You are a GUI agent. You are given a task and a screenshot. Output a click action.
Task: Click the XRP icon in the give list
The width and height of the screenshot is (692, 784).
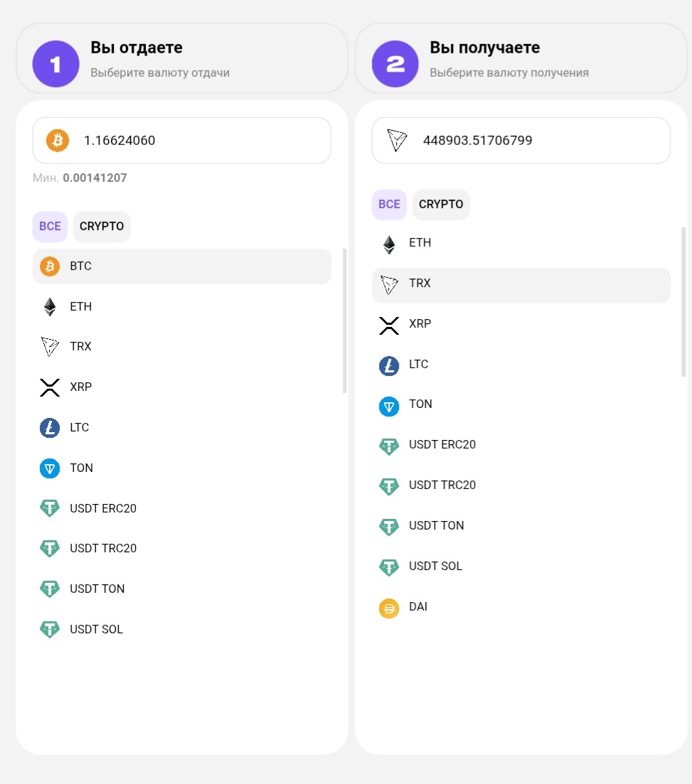point(50,387)
